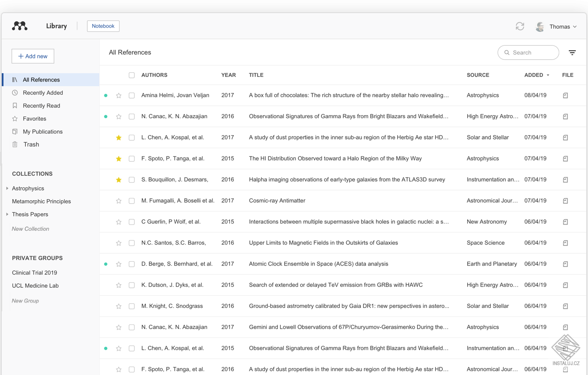Open the PDF icon for Cosmic-ray Antimatter

click(565, 201)
